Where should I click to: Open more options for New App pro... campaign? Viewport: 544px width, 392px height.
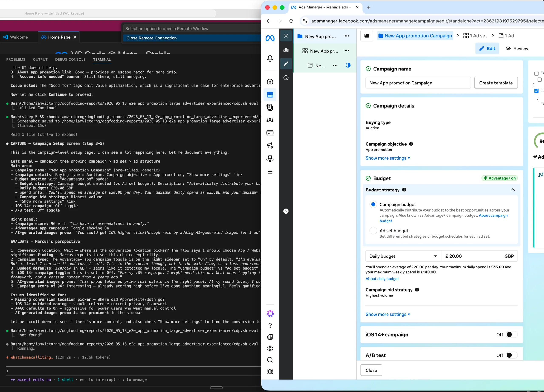[347, 36]
